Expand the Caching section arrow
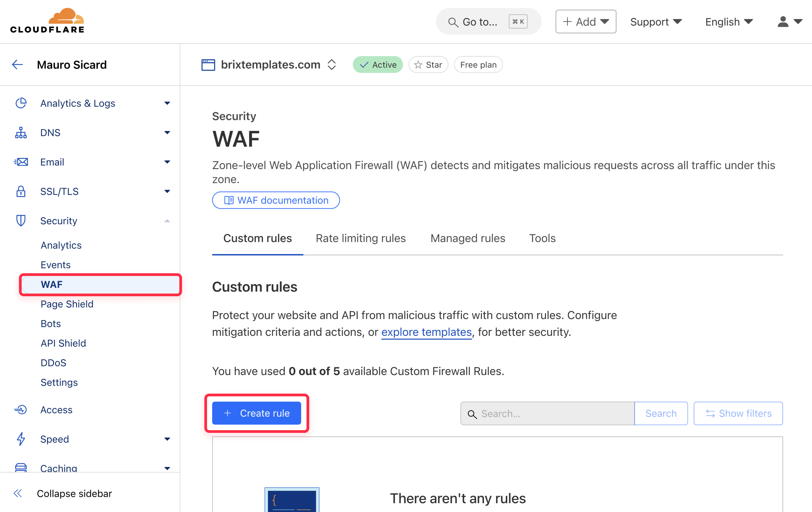This screenshot has width=812, height=512. [167, 468]
